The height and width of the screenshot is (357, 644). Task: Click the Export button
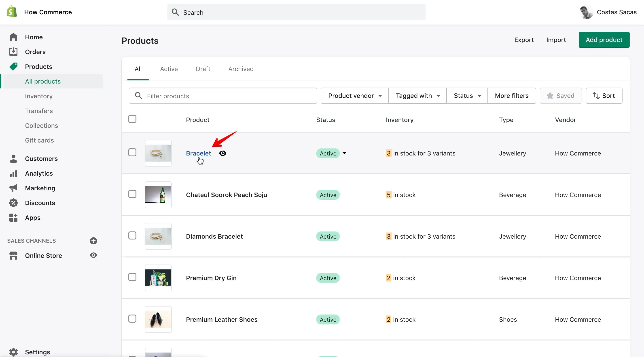coord(524,40)
